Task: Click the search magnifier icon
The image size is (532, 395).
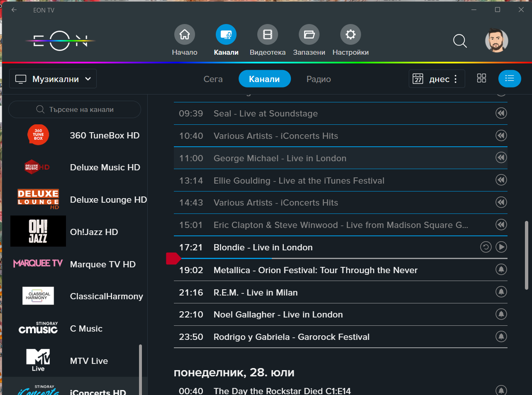Action: click(460, 41)
